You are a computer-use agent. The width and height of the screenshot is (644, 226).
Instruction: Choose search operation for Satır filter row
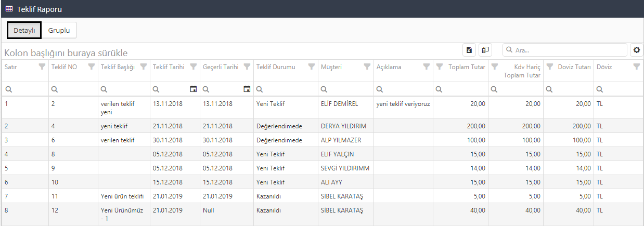click(8, 89)
